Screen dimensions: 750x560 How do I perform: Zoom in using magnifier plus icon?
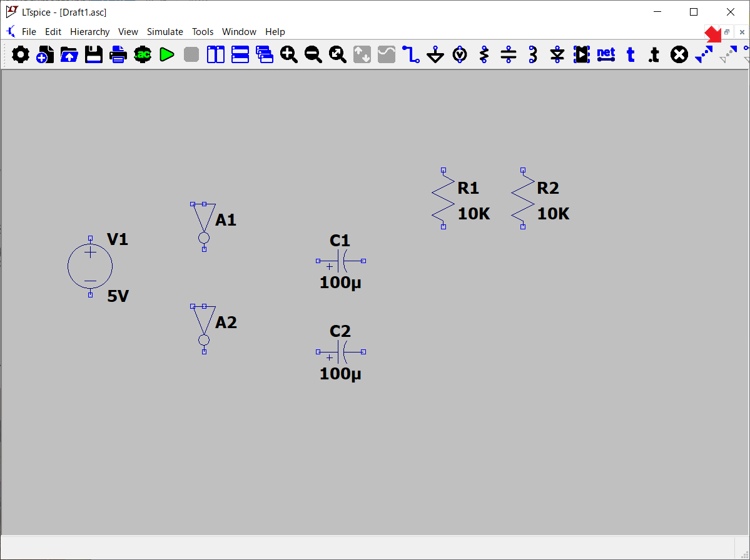(289, 55)
